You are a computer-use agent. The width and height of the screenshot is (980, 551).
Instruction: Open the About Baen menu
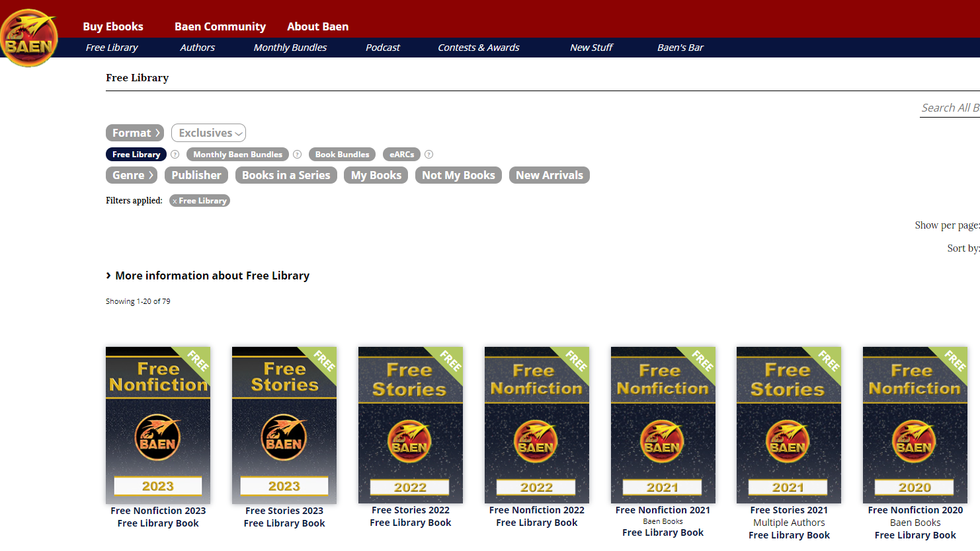tap(318, 26)
